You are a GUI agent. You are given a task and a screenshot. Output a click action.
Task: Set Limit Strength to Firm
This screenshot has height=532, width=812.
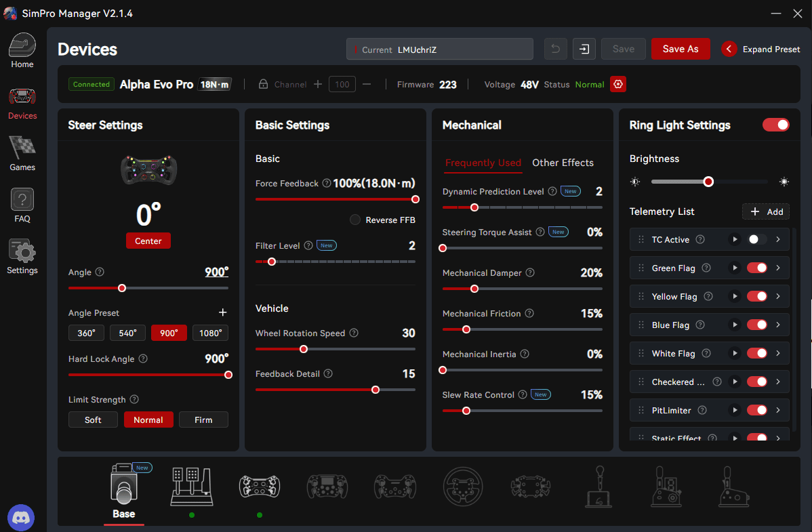tap(203, 420)
